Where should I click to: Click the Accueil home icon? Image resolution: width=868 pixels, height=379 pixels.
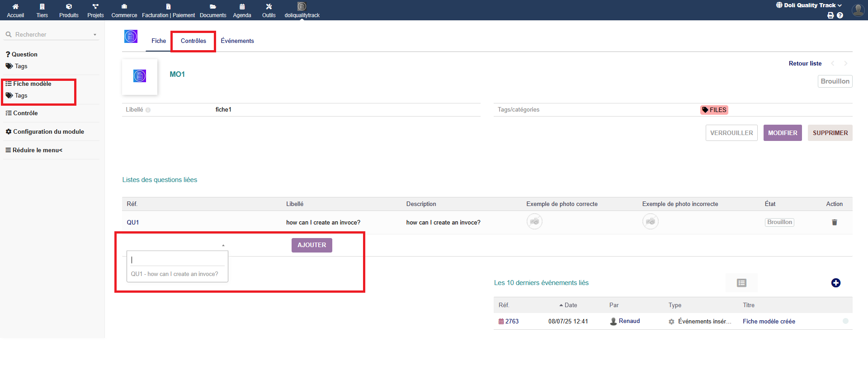coord(15,7)
